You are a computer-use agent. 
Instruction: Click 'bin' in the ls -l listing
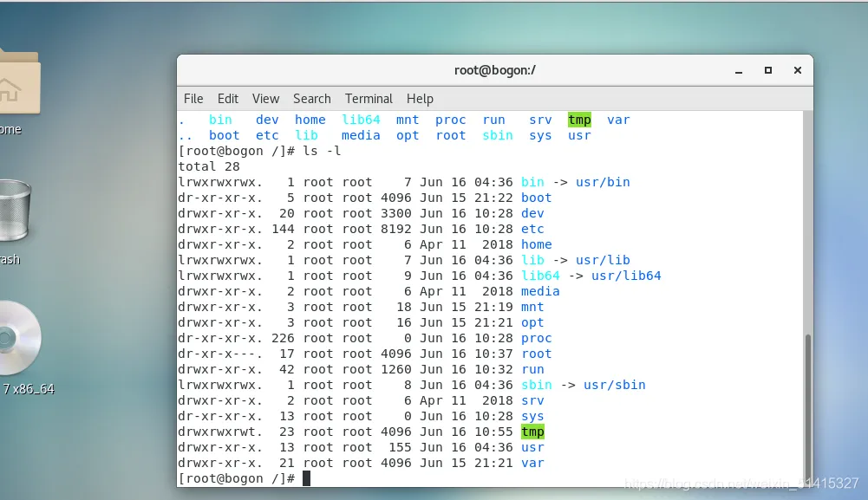532,182
